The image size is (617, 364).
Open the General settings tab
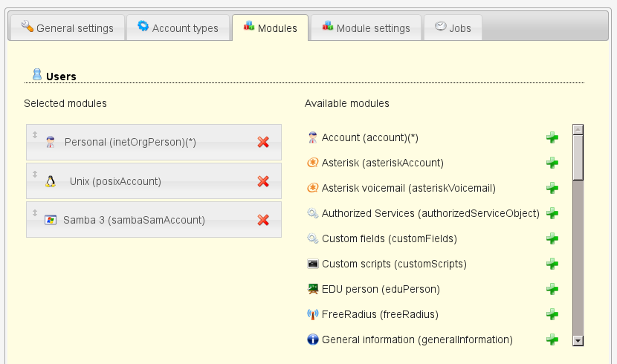[x=67, y=28]
